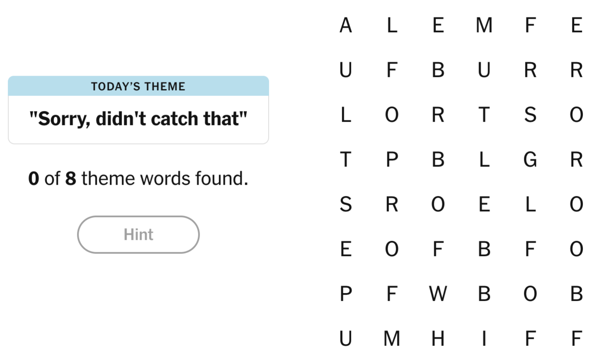Click the M between U and H
Image resolution: width=600 pixels, height=364 pixels.
(392, 338)
